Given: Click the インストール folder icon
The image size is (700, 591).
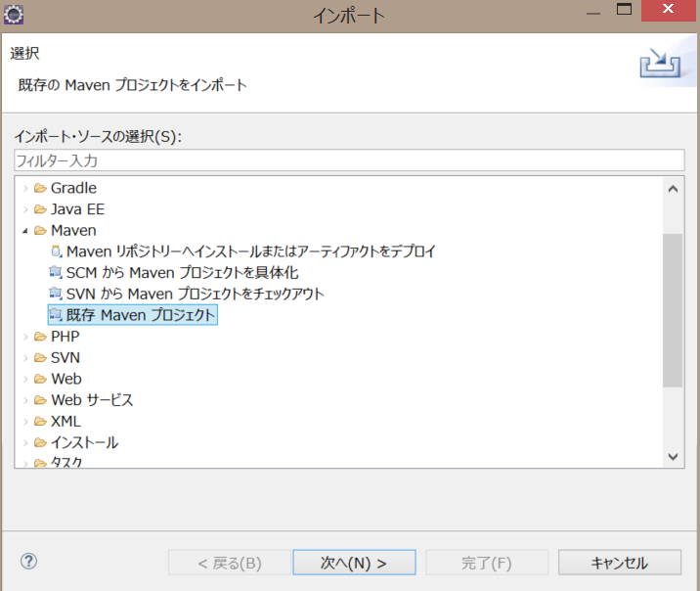Looking at the screenshot, I should coord(40,442).
